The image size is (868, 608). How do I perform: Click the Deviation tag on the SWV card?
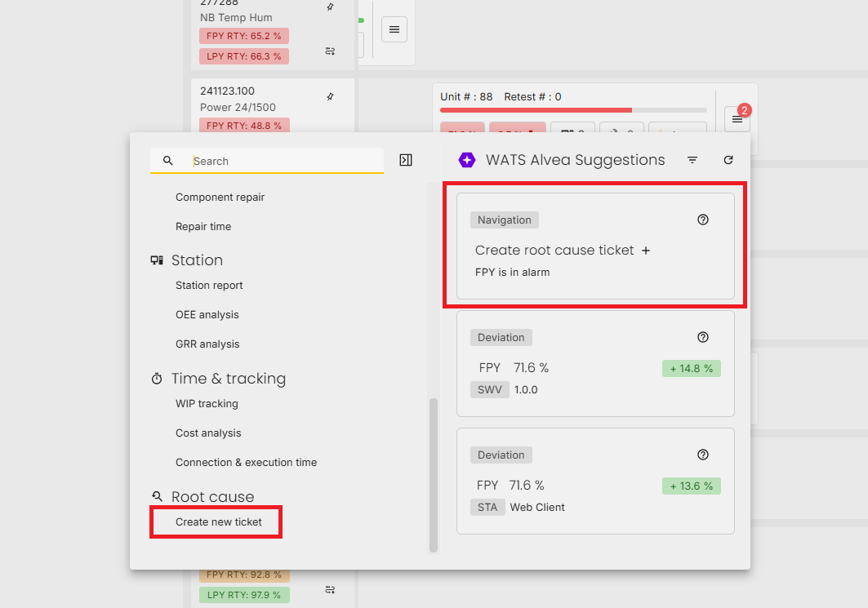click(501, 337)
